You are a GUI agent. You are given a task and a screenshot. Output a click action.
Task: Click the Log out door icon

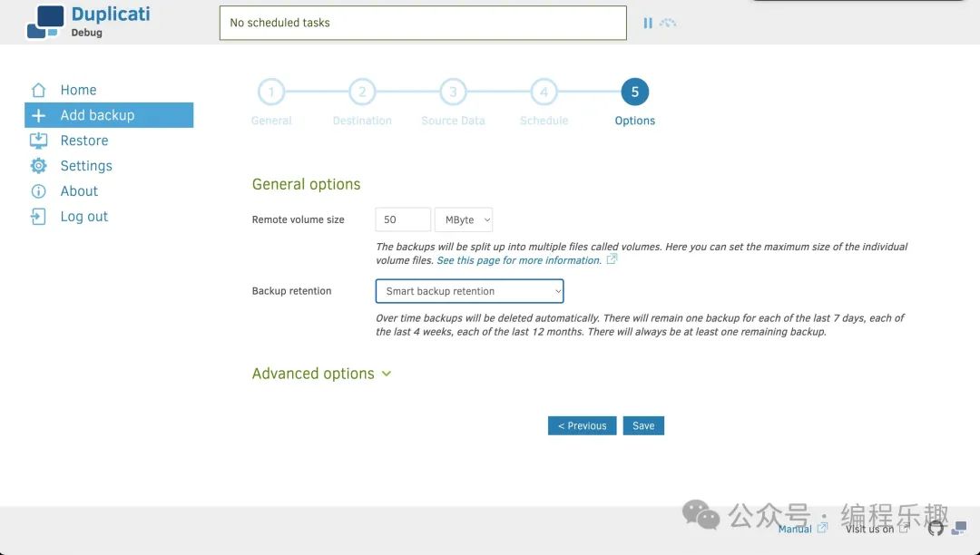point(38,217)
